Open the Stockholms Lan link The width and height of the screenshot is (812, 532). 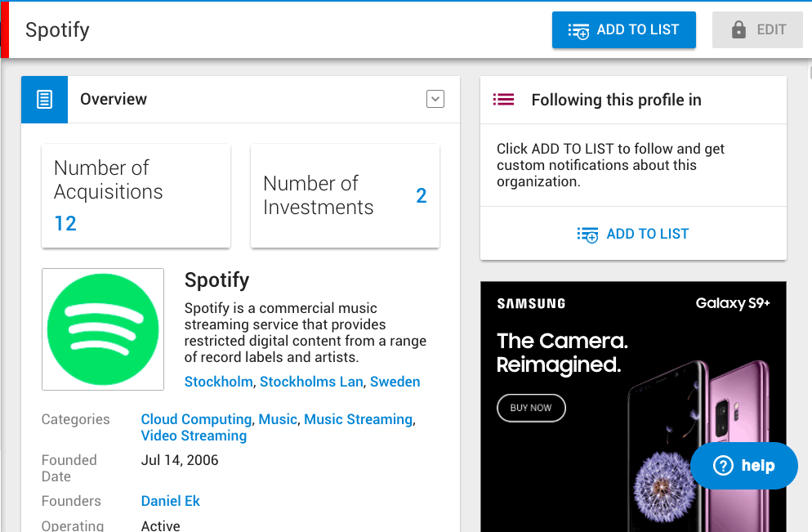pyautogui.click(x=311, y=382)
